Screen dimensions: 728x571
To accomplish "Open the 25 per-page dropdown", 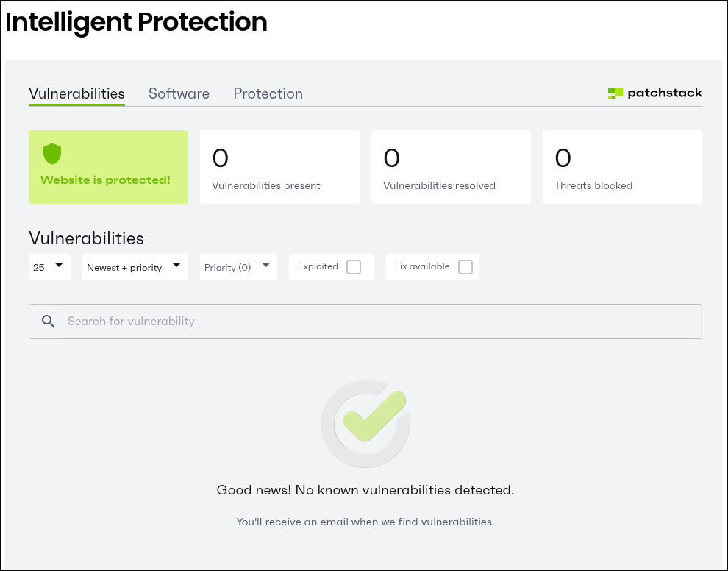I will (x=49, y=267).
